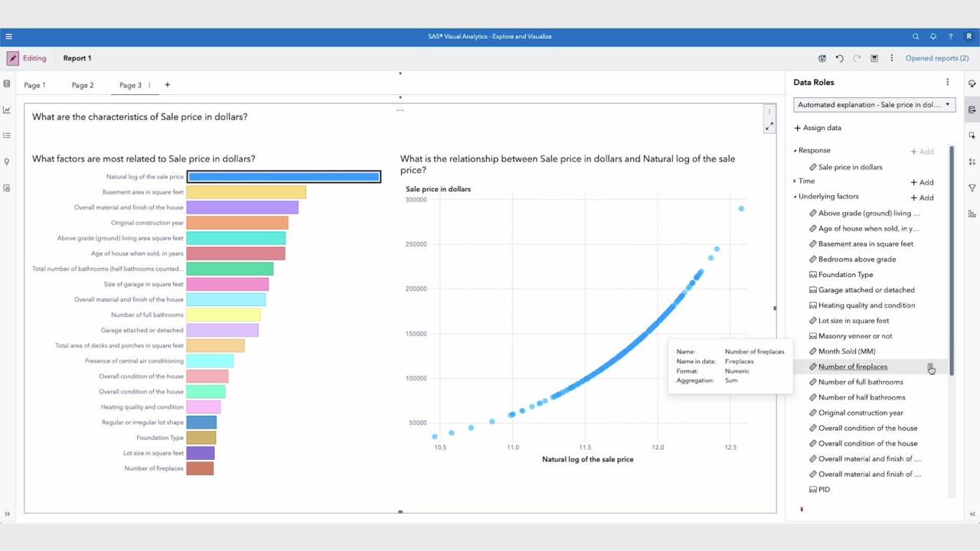Click collapse arrow above page tabs
Screen dimensions: 980x551
pos(400,73)
